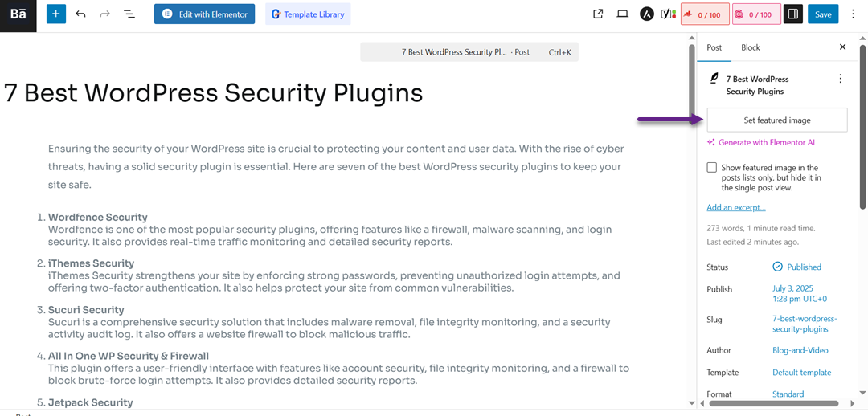Switch to the Block tab

point(751,47)
